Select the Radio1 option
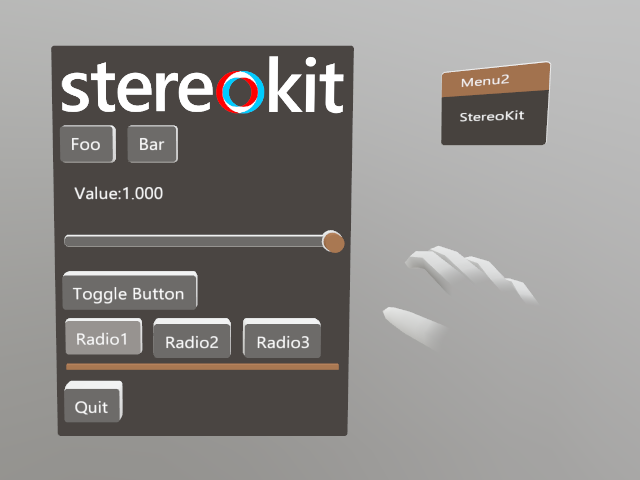The height and width of the screenshot is (480, 640). point(104,337)
